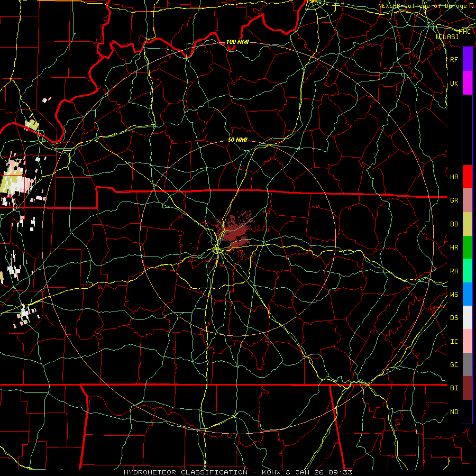This screenshot has width=476, height=476.
Task: Click the WS legend label
Action: [454, 294]
